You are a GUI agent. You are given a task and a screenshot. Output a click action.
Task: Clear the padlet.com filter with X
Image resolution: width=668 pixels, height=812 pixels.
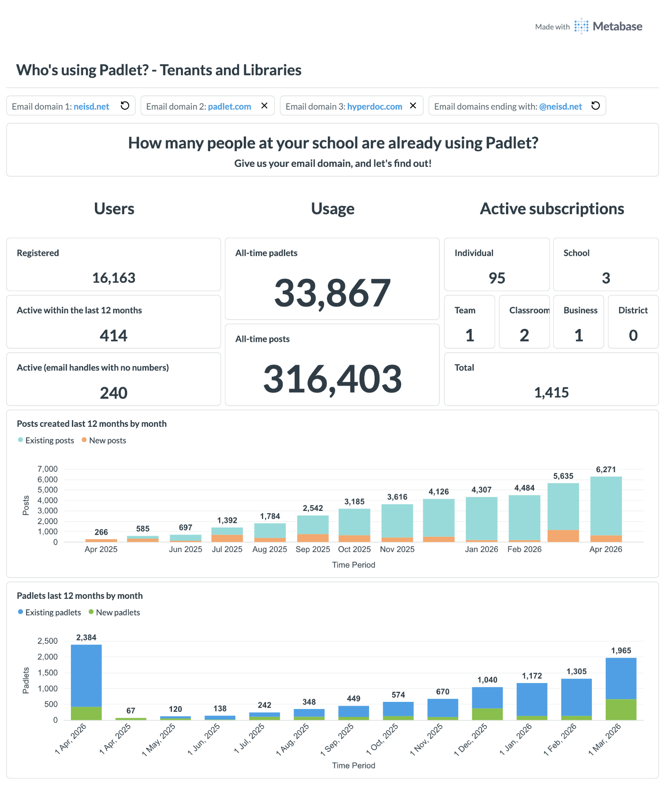[x=265, y=106]
